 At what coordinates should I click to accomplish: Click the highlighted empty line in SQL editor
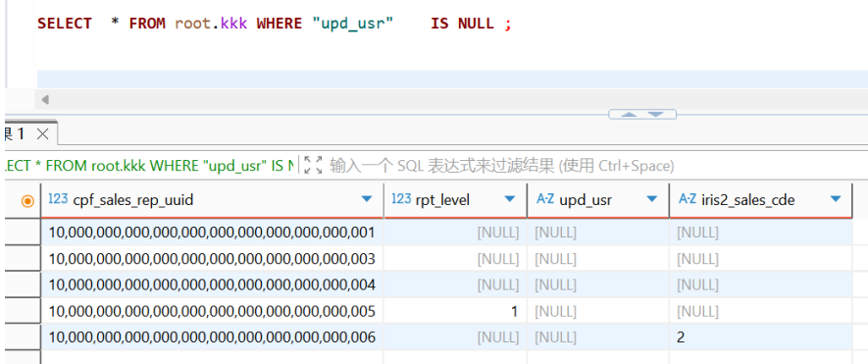[x=452, y=79]
